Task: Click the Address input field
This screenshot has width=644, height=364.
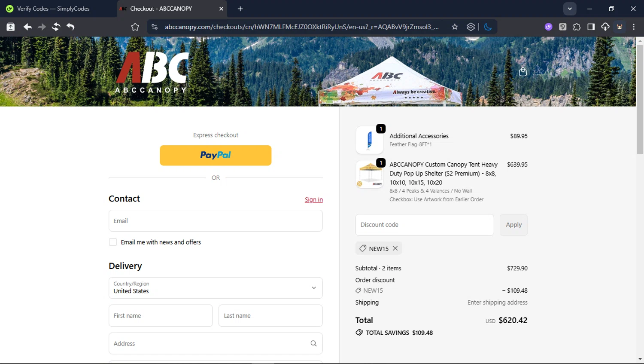Action: click(x=216, y=343)
